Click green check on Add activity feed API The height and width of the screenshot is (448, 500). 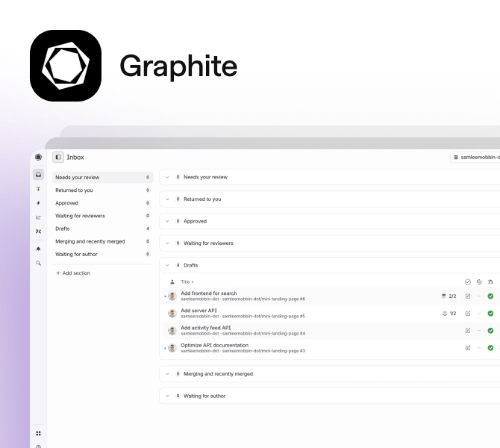pos(490,331)
